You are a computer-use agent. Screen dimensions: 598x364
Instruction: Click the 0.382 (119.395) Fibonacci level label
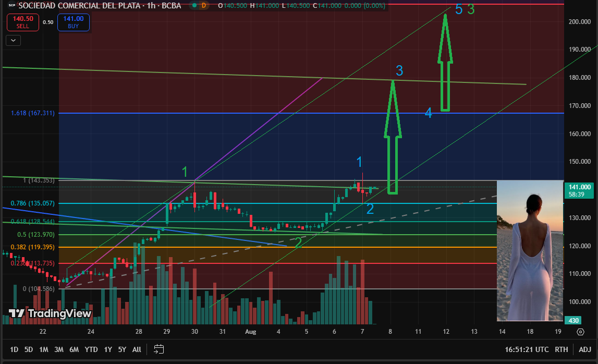pyautogui.click(x=33, y=247)
